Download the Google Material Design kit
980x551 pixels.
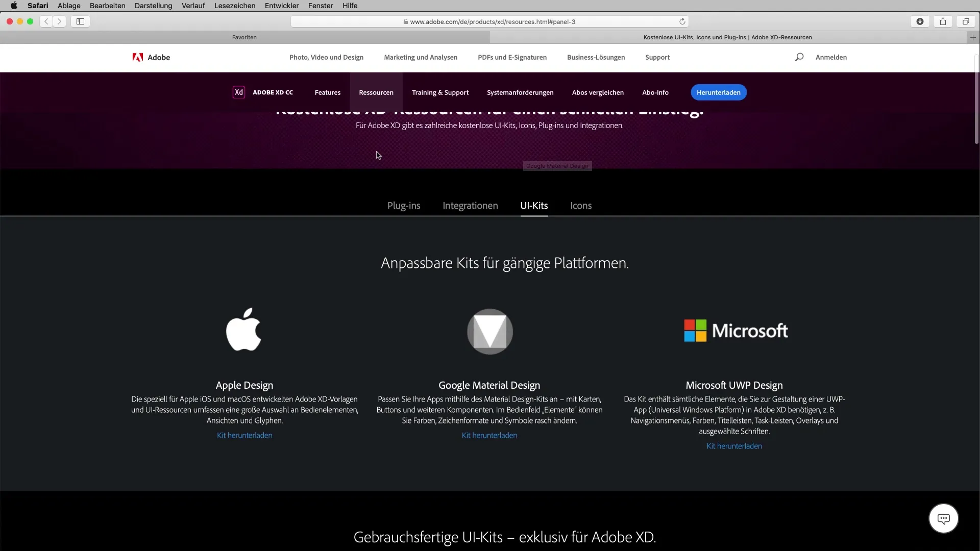(x=489, y=435)
